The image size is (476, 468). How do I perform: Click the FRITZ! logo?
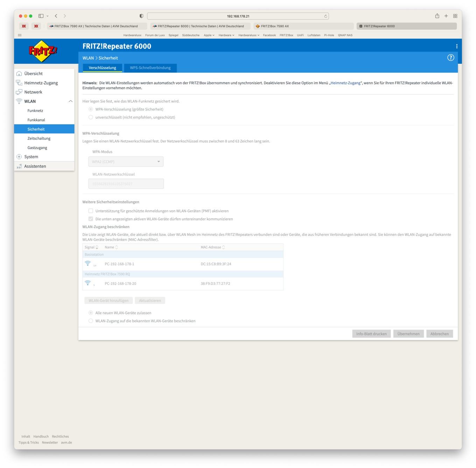[x=43, y=52]
